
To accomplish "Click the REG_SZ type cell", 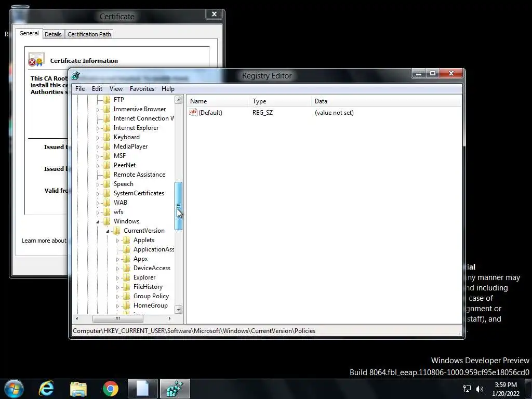I will tap(262, 113).
